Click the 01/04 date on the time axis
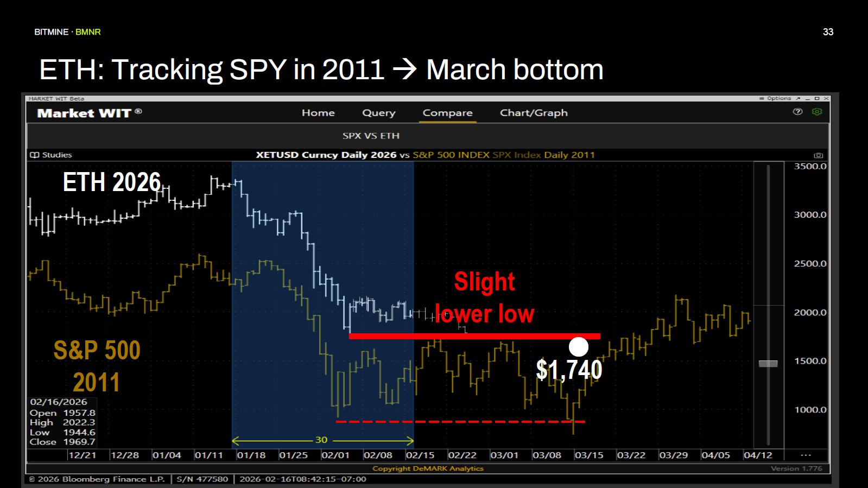Viewport: 868px width, 488px height. click(x=167, y=455)
